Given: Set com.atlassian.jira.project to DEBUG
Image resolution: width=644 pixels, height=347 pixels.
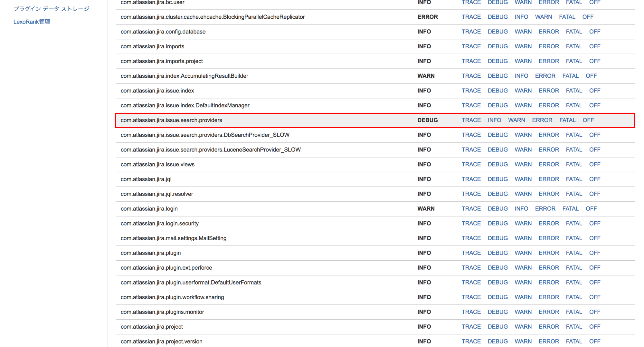Looking at the screenshot, I should click(x=497, y=327).
